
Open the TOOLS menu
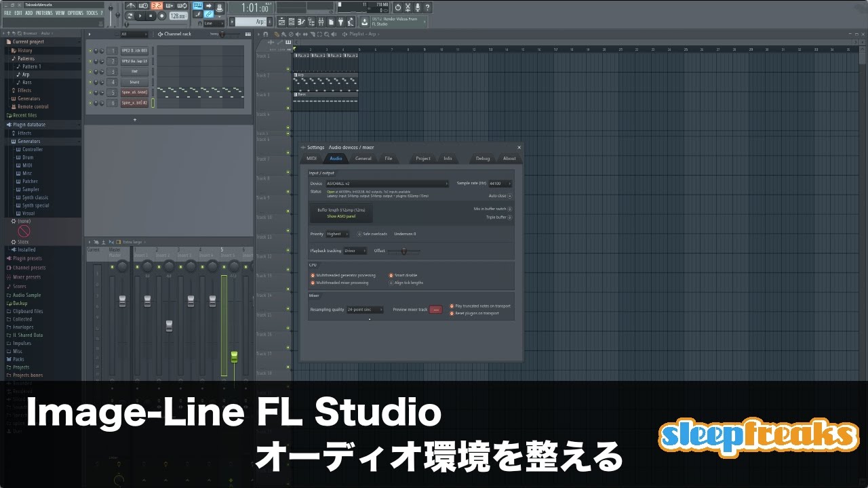coord(92,13)
